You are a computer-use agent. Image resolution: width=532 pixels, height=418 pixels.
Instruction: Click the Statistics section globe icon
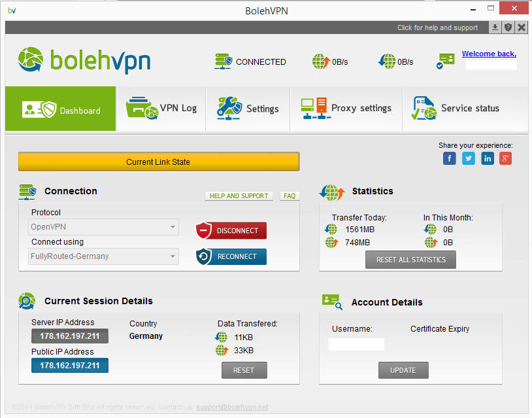point(332,192)
